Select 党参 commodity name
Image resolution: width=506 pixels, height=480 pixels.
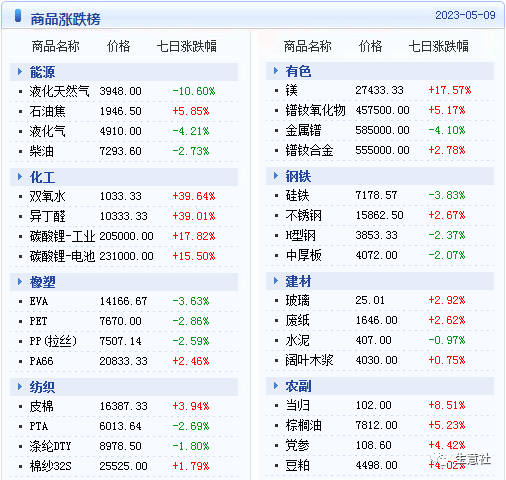point(297,445)
